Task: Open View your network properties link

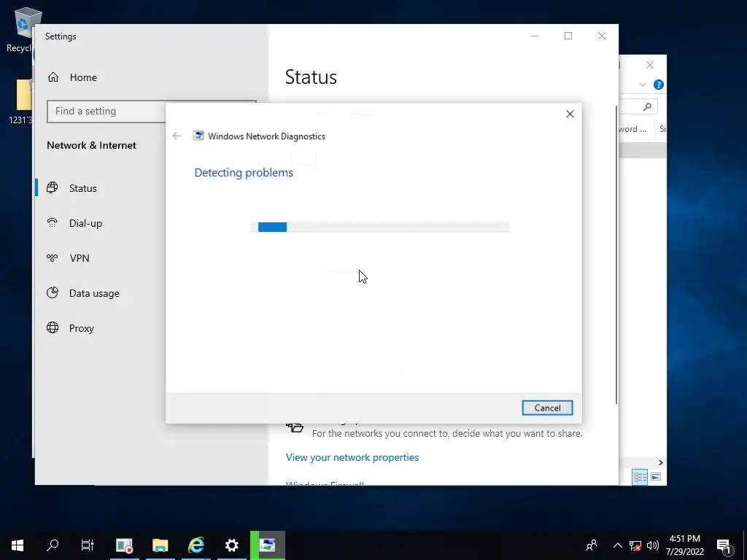Action: (352, 457)
